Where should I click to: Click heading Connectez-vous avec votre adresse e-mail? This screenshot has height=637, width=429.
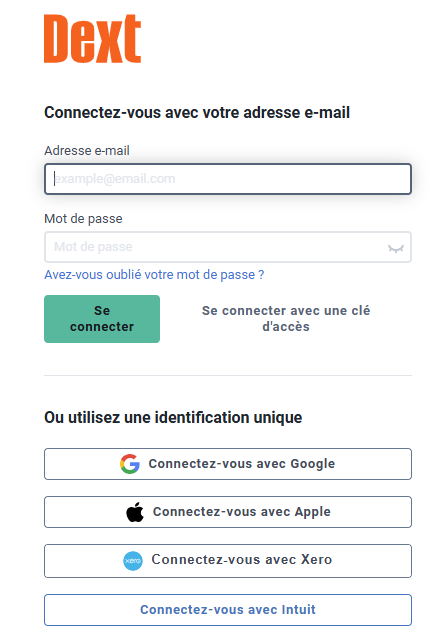[197, 113]
